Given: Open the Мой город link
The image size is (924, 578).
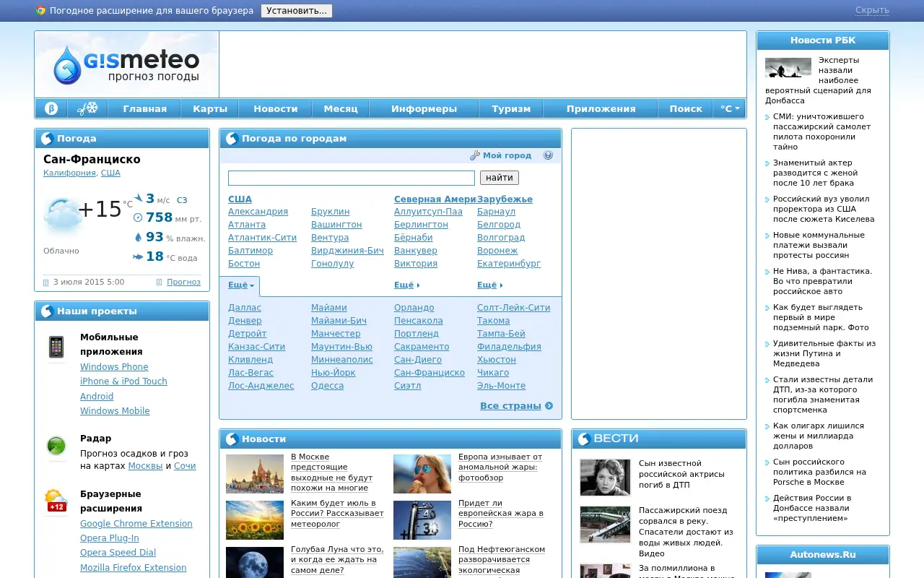Looking at the screenshot, I should pyautogui.click(x=507, y=155).
